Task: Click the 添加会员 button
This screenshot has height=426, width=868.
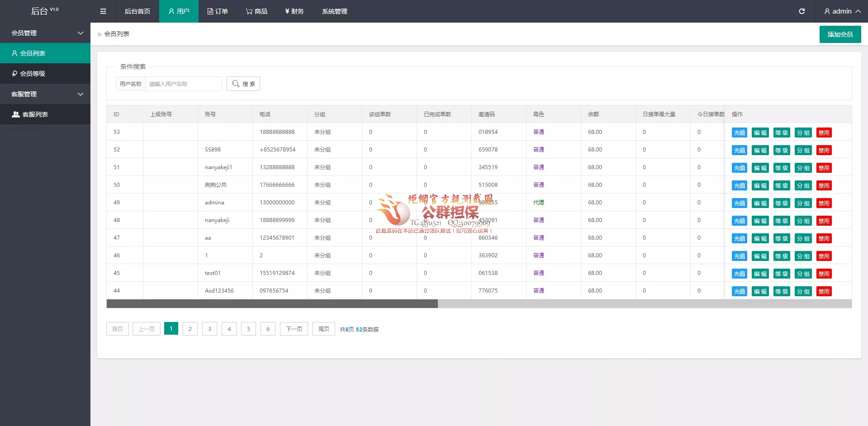Action: (840, 34)
